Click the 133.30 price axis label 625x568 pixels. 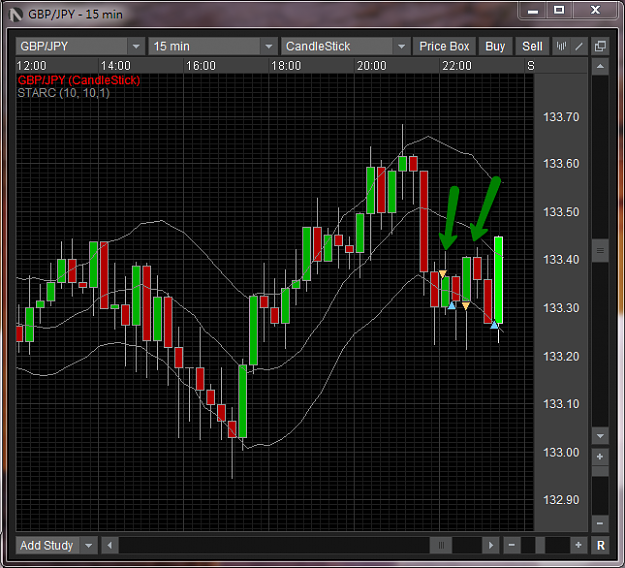tap(561, 308)
